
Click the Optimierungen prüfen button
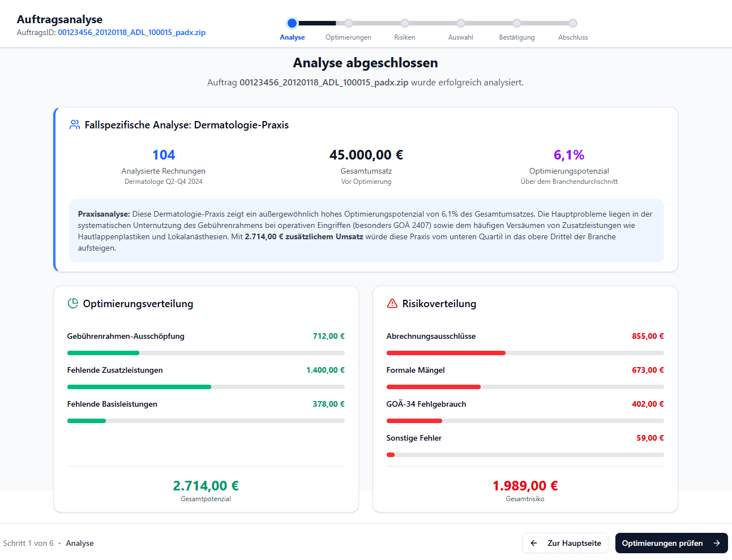(x=671, y=543)
